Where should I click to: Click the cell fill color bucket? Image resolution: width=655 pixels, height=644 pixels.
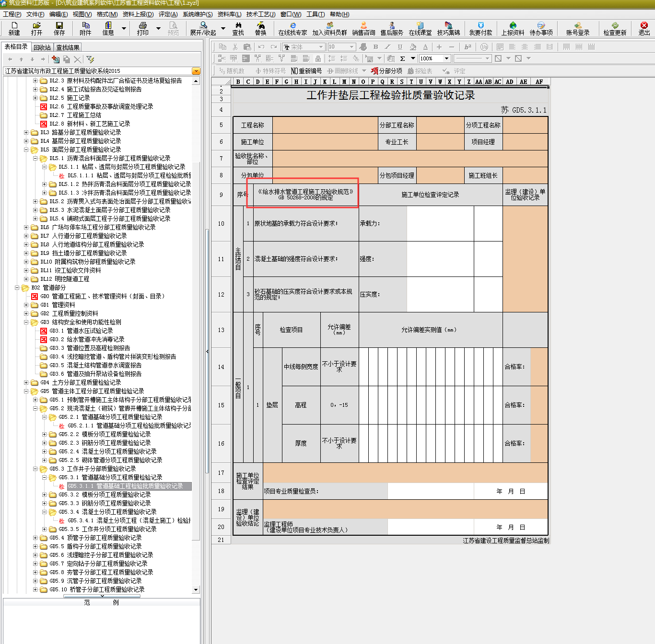(413, 47)
